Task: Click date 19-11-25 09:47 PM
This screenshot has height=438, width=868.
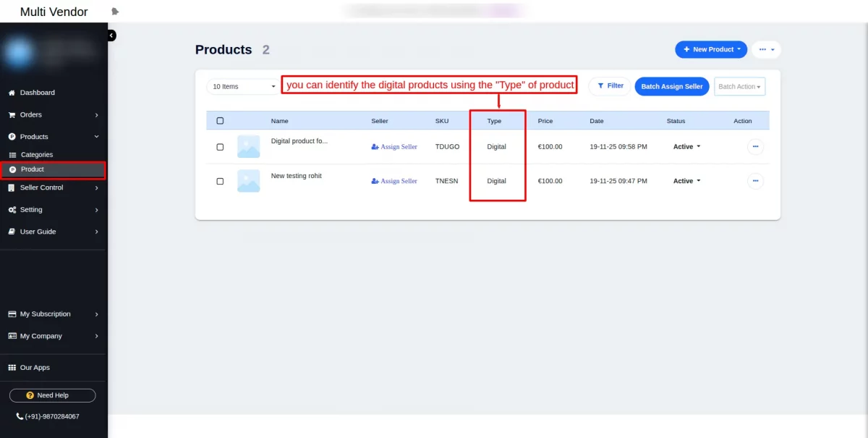Action: coord(618,181)
